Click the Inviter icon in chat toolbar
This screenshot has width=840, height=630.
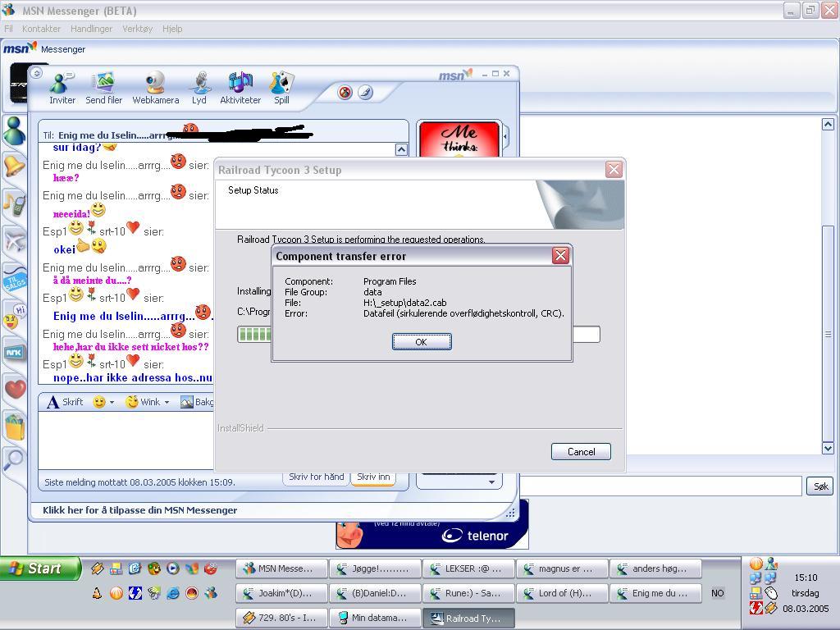(62, 89)
